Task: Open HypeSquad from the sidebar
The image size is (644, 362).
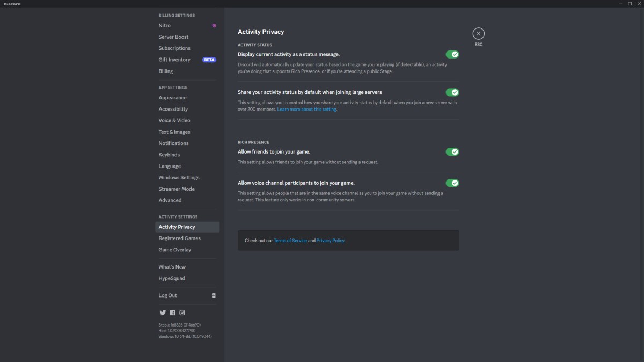Action: pyautogui.click(x=172, y=278)
